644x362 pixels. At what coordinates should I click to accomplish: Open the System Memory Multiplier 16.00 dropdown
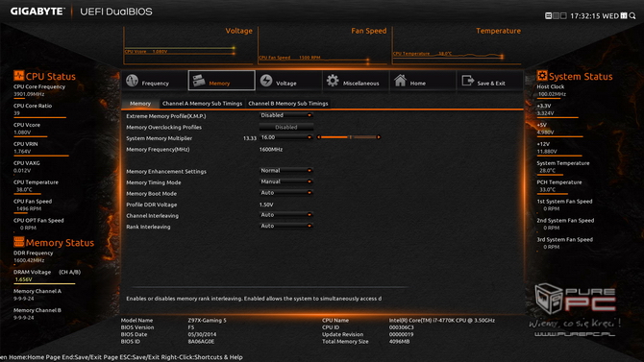pos(286,137)
